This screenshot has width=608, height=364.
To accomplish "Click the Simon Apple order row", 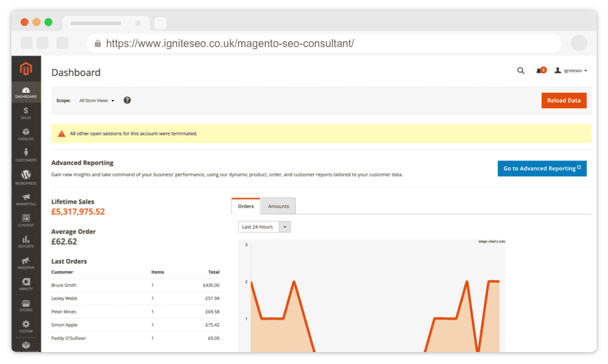I will (x=135, y=325).
